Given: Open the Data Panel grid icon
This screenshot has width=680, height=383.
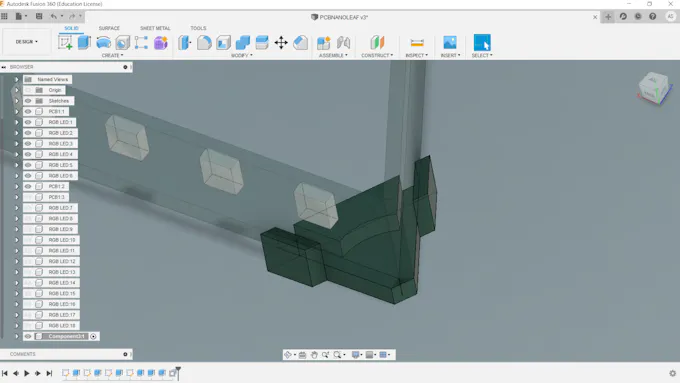Looking at the screenshot, I should coord(4,16).
